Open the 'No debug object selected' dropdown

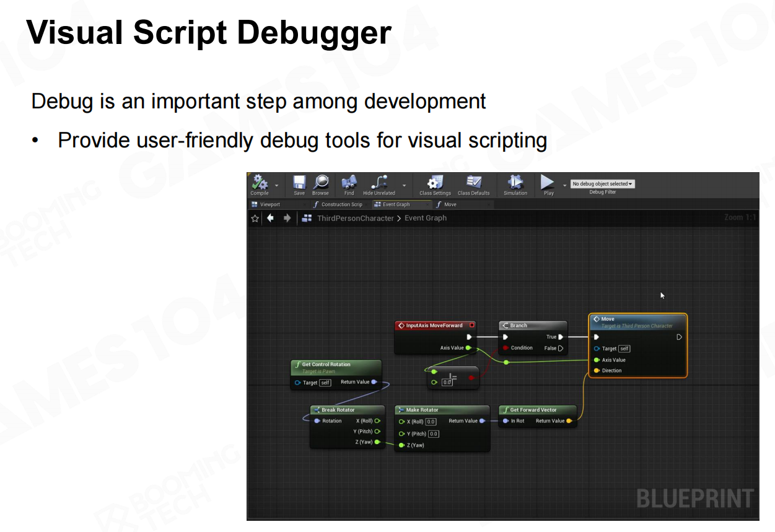pyautogui.click(x=602, y=184)
